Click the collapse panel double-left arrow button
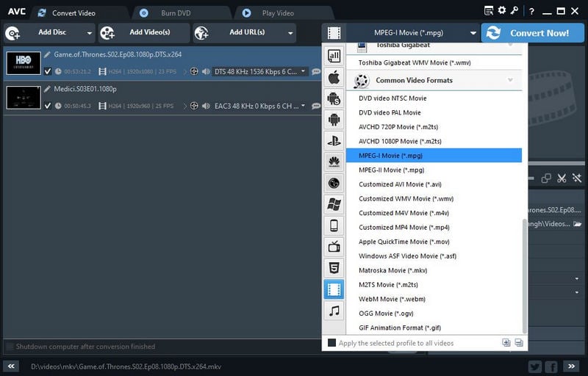 point(11,366)
